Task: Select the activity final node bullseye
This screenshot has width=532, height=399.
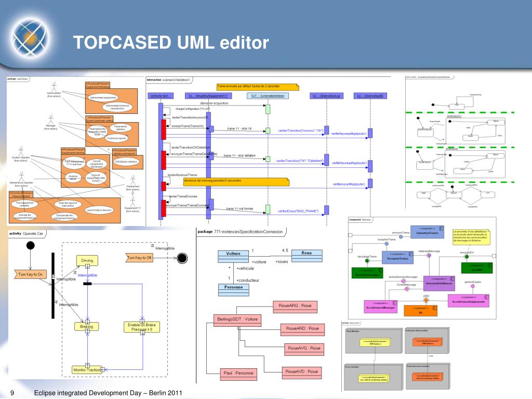Action: click(x=182, y=258)
